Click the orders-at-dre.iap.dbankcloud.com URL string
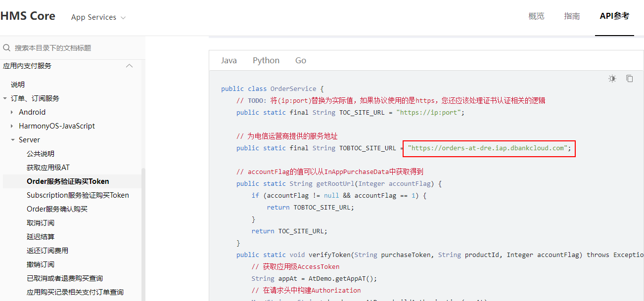644x301 pixels. pos(487,148)
